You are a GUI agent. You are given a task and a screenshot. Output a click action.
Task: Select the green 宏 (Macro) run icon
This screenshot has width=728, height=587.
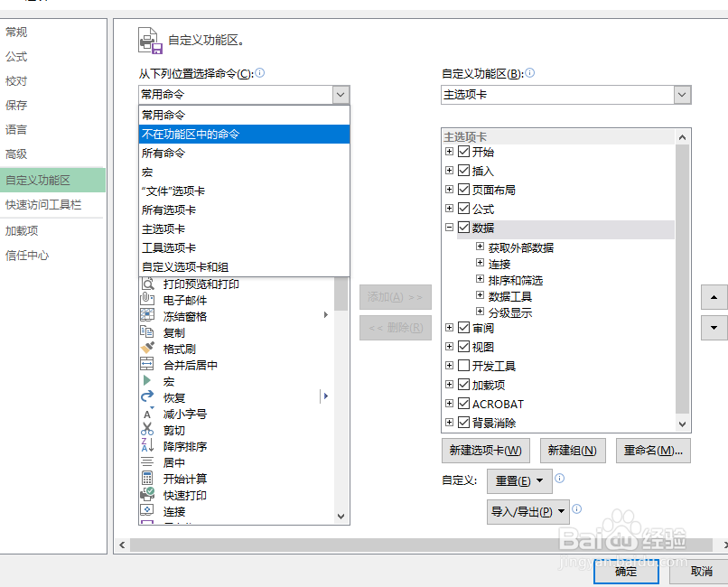tap(148, 380)
